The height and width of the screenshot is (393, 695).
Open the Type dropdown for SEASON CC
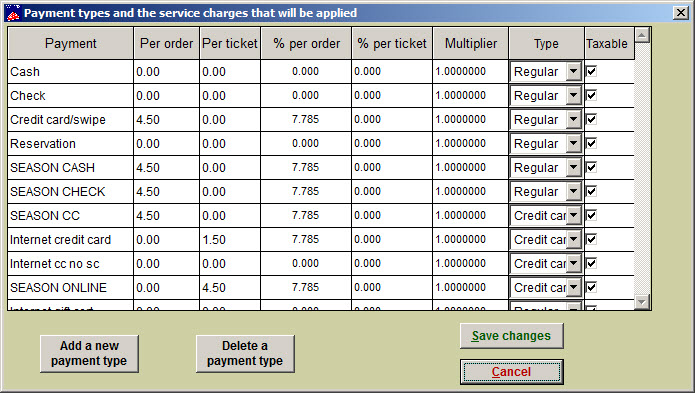point(574,215)
